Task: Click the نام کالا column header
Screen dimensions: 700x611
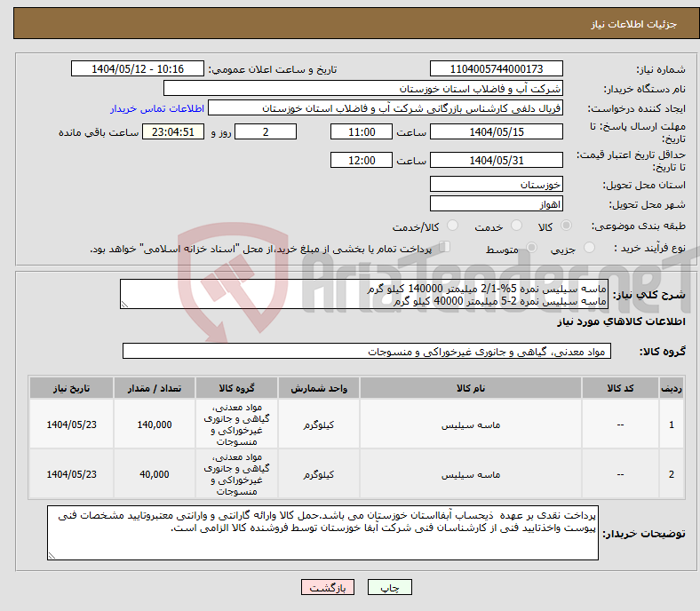Action: [471, 388]
